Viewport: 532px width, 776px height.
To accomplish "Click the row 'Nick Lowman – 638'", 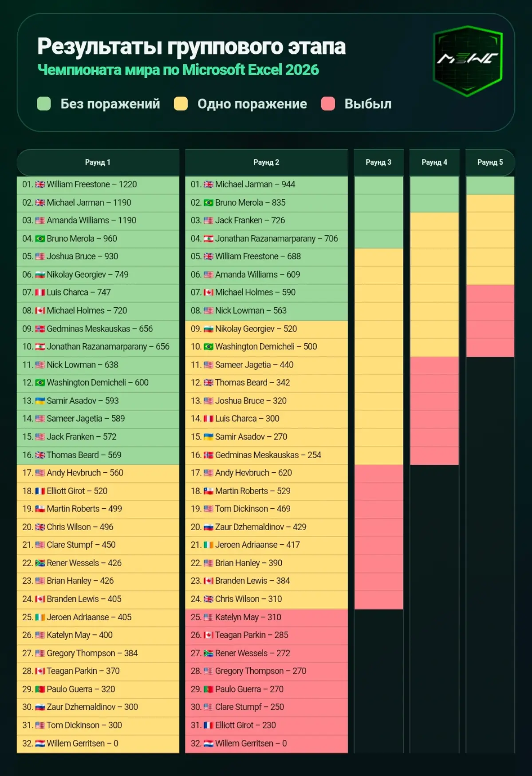I will (x=98, y=365).
